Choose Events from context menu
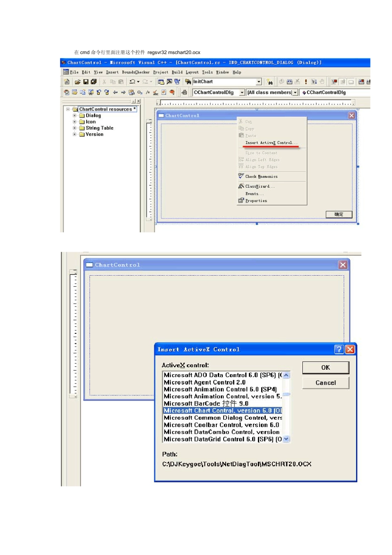The height and width of the screenshot is (555, 392). tap(254, 194)
